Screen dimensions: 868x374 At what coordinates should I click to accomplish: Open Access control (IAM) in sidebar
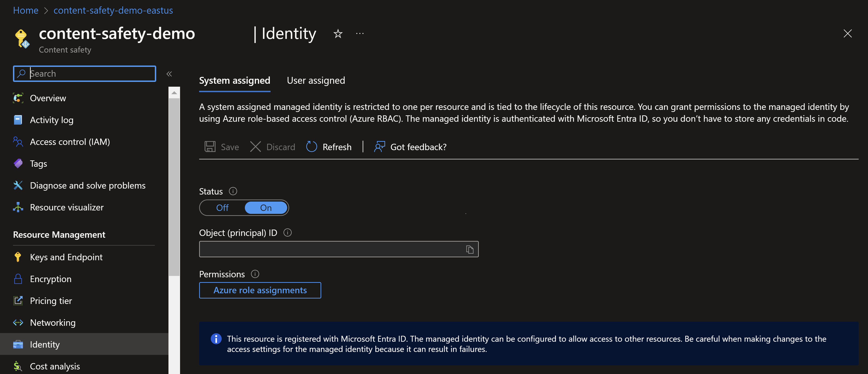click(x=70, y=142)
